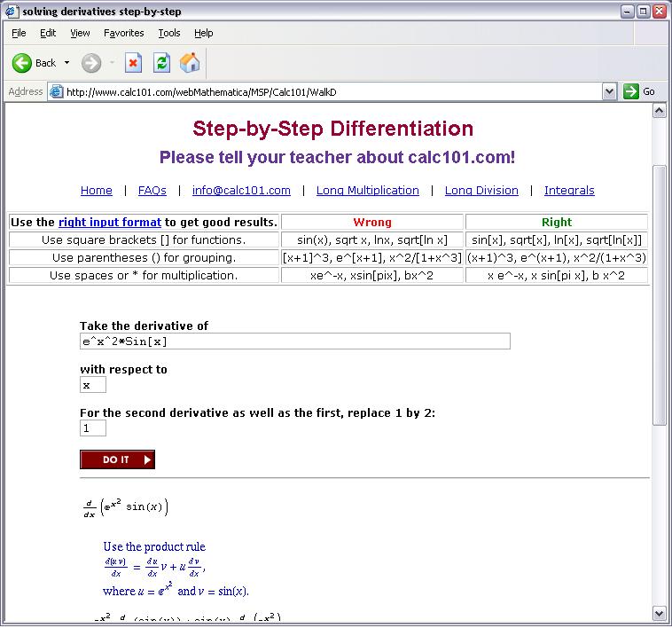
Task: Open the Tools menu
Action: (169, 33)
